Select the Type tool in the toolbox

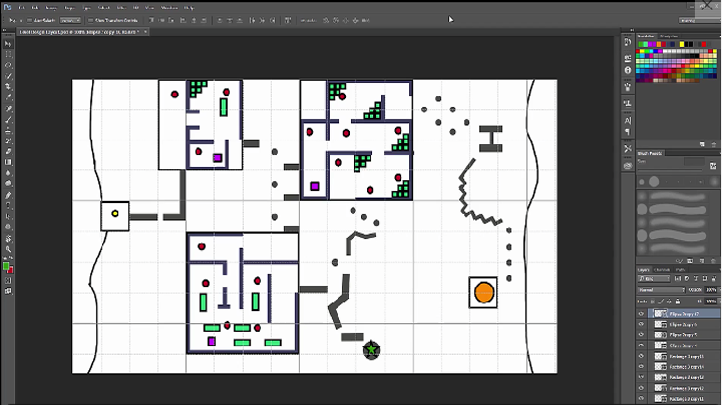tap(8, 205)
